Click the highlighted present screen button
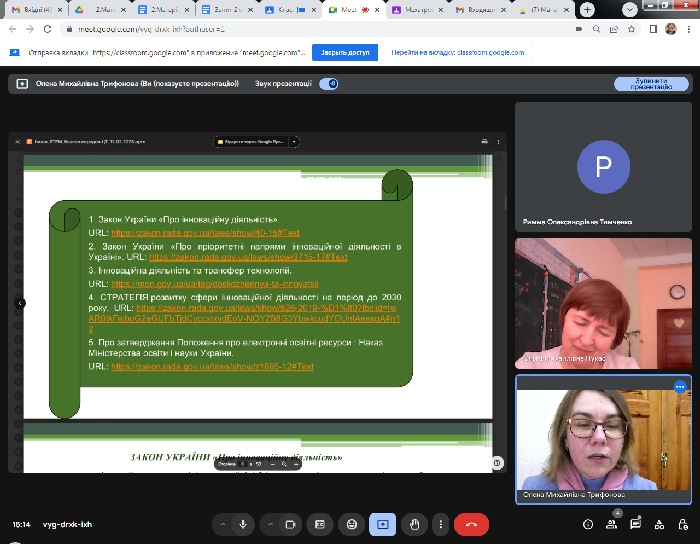 coord(381,524)
